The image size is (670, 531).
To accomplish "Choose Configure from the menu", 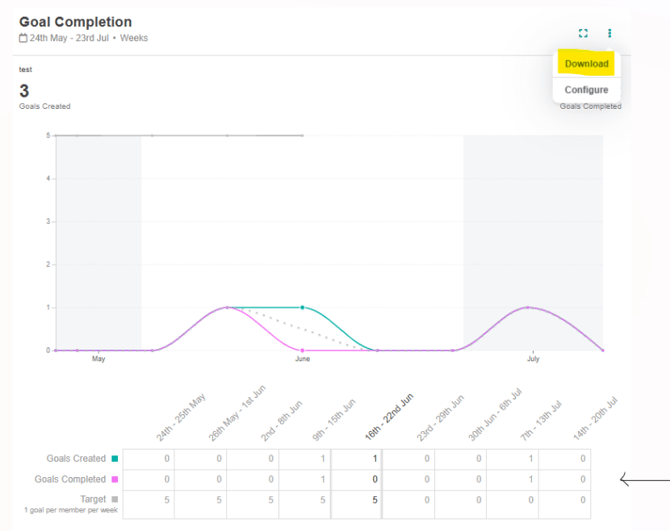I will (586, 90).
